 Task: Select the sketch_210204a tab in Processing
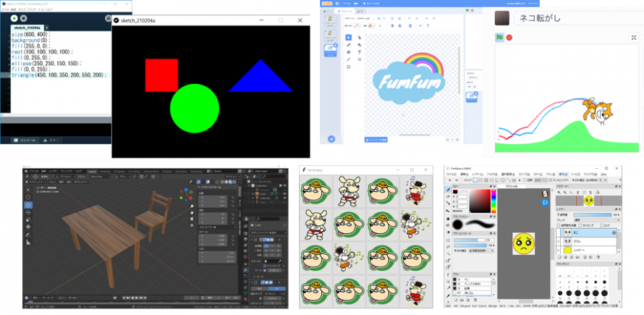(x=27, y=28)
